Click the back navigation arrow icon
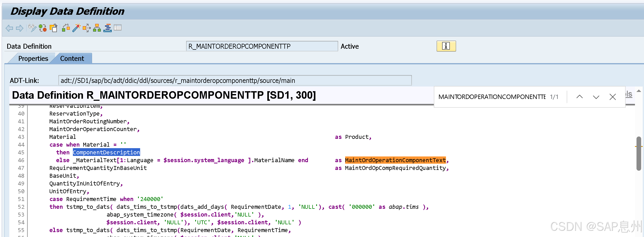The width and height of the screenshot is (644, 237). pyautogui.click(x=9, y=28)
